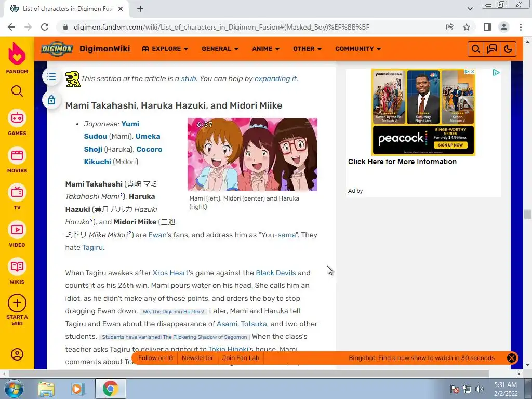Click the DigimonWiki title link
The image size is (532, 399).
[x=105, y=49]
